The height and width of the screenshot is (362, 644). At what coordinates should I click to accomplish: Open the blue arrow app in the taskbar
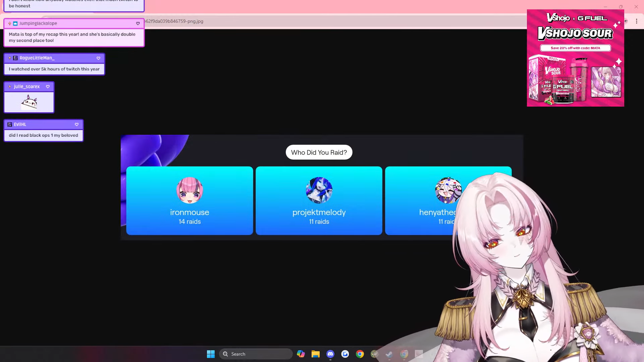(x=345, y=354)
